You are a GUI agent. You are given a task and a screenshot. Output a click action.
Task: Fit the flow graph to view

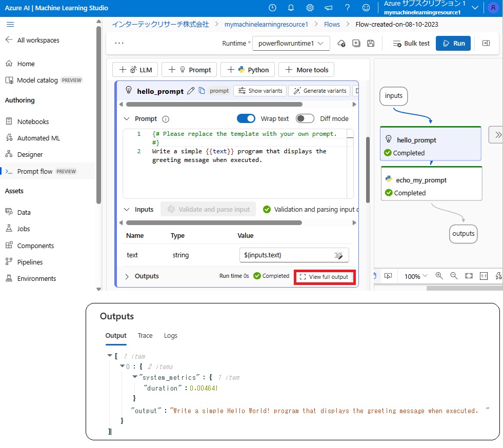tap(469, 276)
